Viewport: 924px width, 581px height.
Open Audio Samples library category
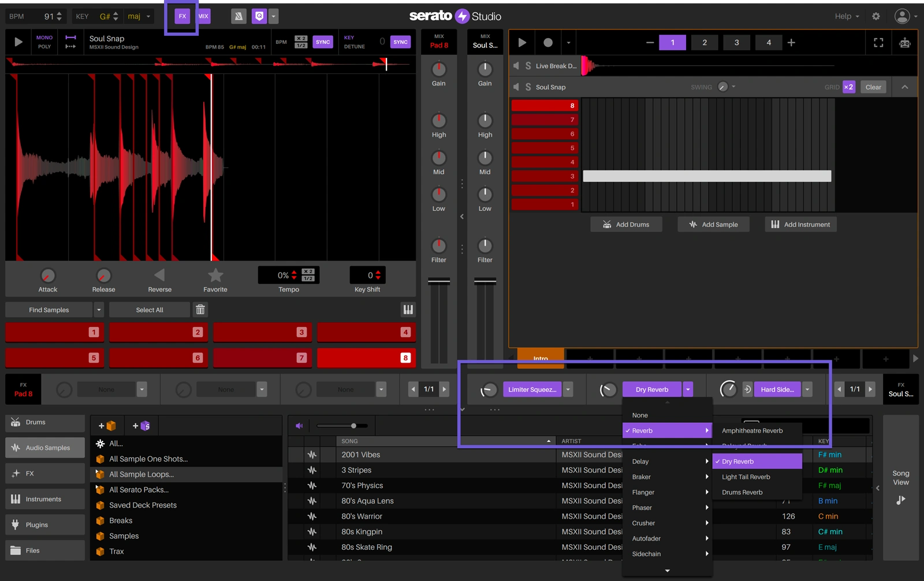pyautogui.click(x=45, y=448)
